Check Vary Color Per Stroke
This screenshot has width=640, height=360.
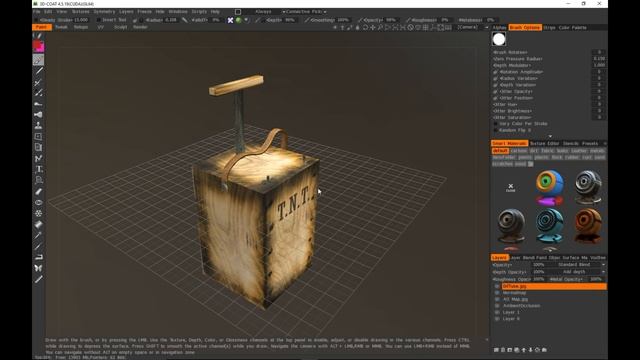496,124
